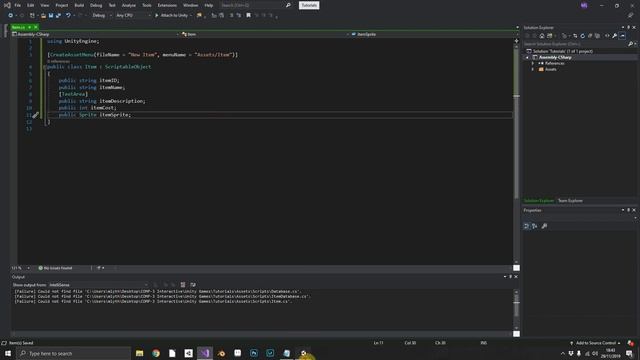
Task: Open the itemSprite member navigation dropdown
Action: coord(434,34)
